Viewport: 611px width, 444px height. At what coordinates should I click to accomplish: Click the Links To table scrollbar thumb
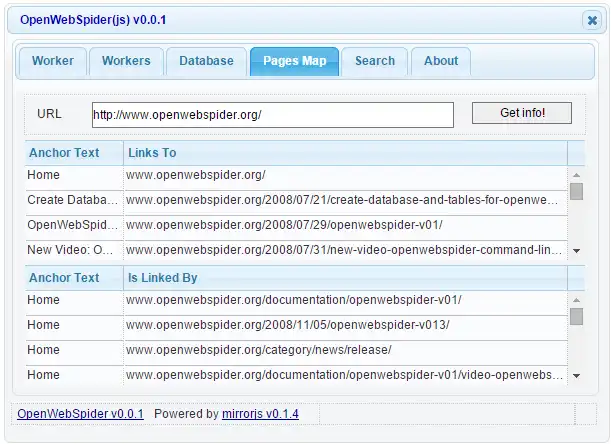[x=577, y=191]
